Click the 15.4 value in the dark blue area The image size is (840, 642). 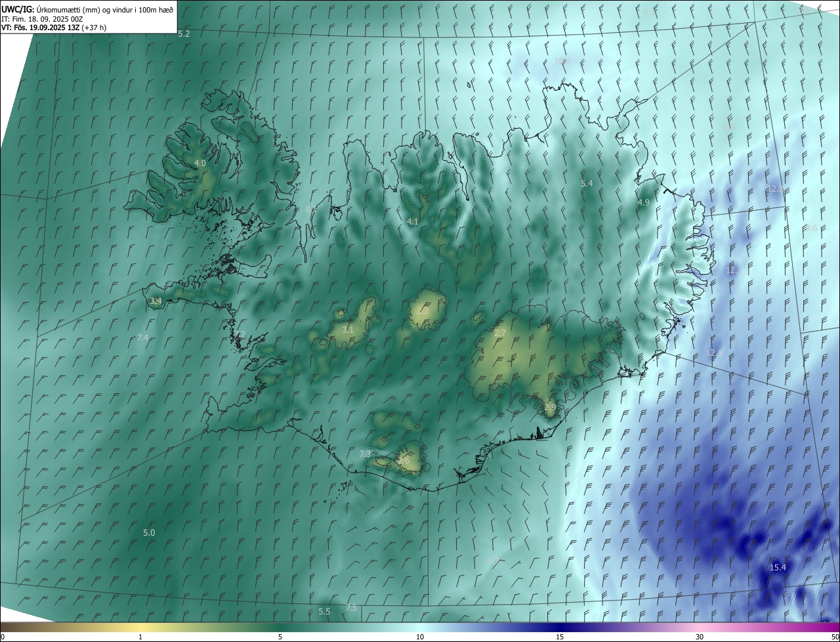(x=778, y=567)
